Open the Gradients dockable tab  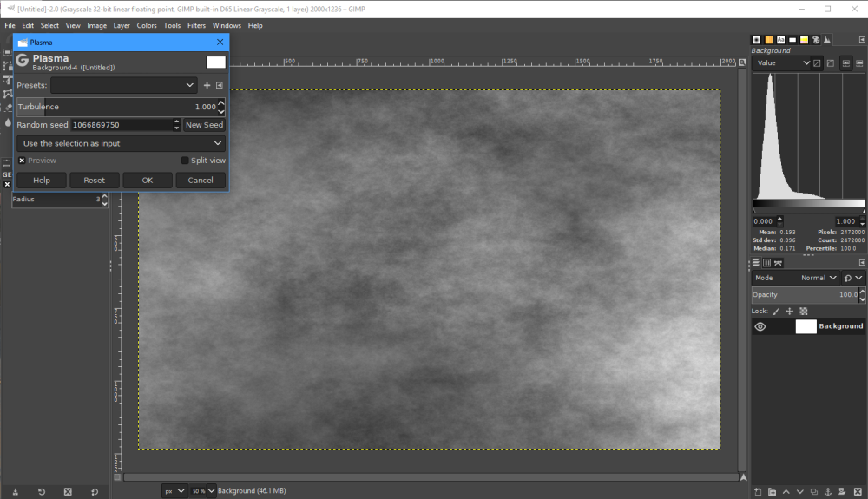pyautogui.click(x=792, y=40)
